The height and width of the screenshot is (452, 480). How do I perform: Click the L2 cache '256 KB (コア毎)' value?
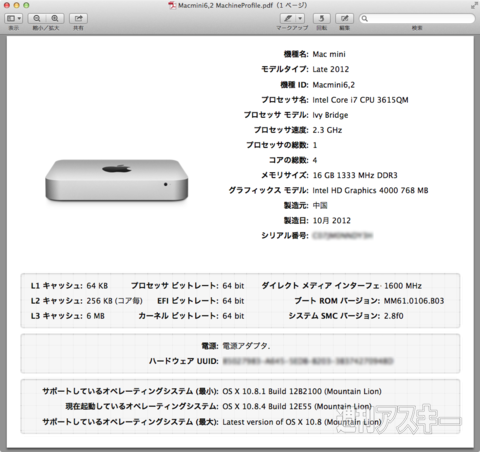click(x=114, y=301)
